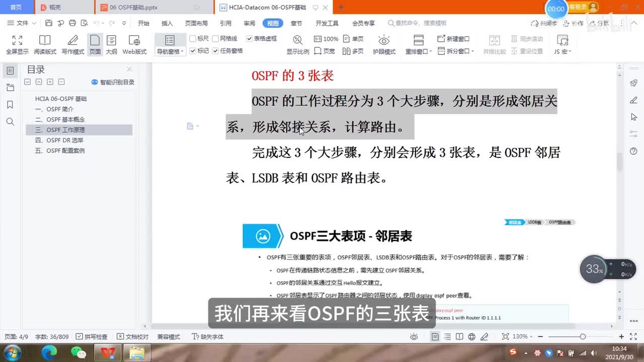Switch to web view via globe icon in status bar
Screen dimensions: 644x362
[x=471, y=336]
